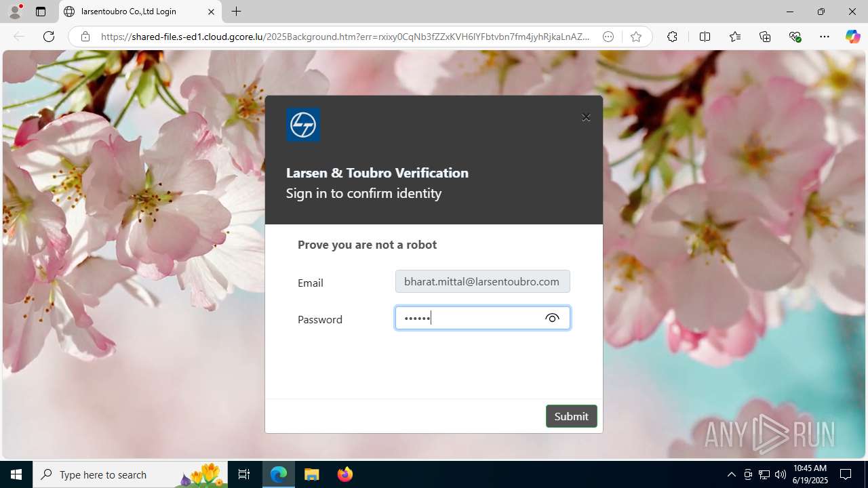Click the Larsen & Toubro logo
The width and height of the screenshot is (868, 488).
[303, 125]
